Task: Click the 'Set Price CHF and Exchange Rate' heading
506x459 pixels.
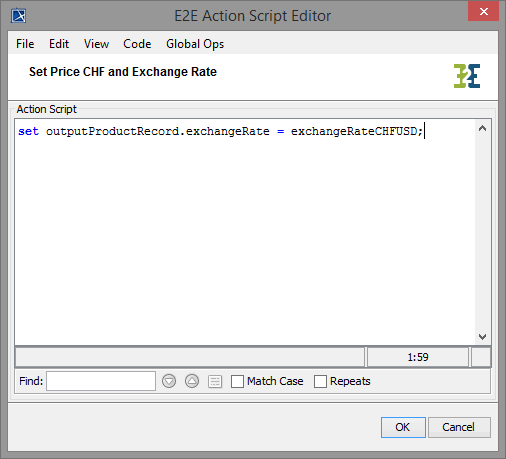Action: tap(123, 72)
